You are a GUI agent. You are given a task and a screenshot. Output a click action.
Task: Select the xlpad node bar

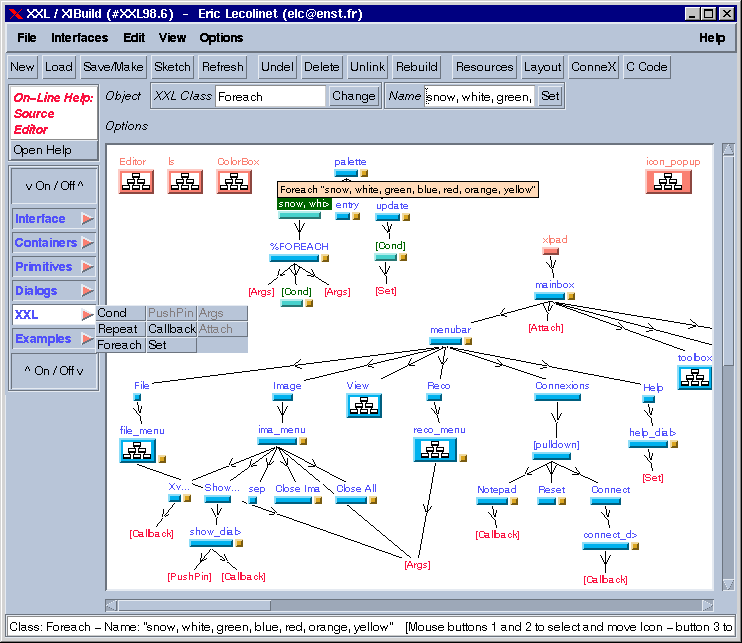(550, 251)
